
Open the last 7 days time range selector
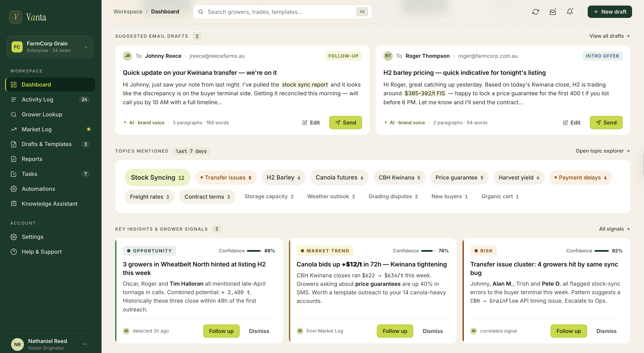tap(191, 151)
